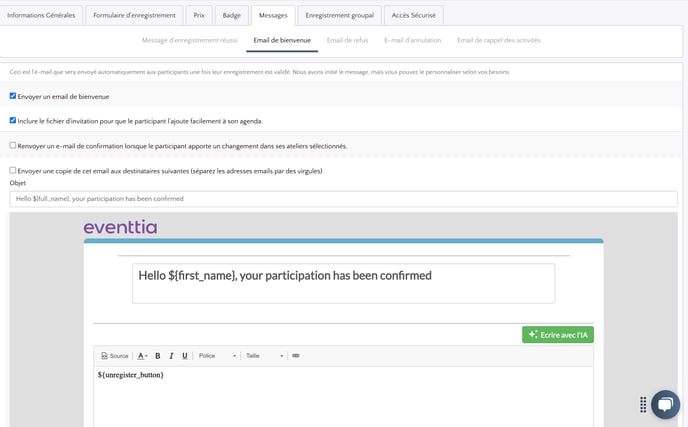Go to Email de rappel des activités subtab
The image size is (688, 427).
pyautogui.click(x=499, y=40)
